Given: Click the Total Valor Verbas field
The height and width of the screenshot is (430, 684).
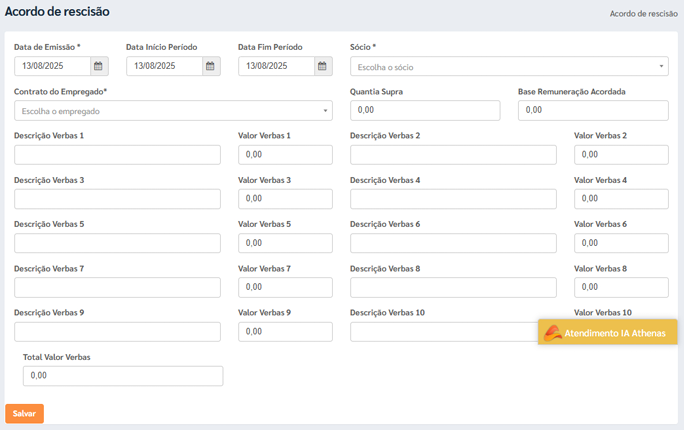Looking at the screenshot, I should click(x=123, y=376).
